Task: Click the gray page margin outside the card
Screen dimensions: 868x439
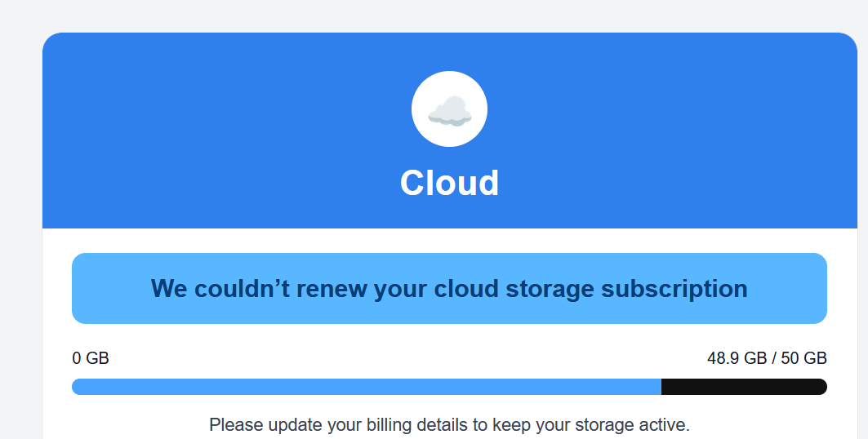Action: (20, 245)
